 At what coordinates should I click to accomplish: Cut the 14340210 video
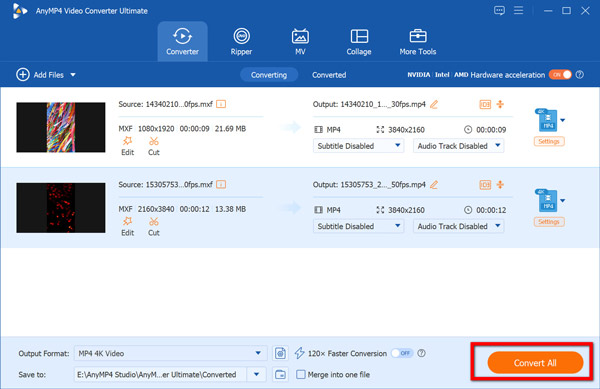[x=154, y=146]
